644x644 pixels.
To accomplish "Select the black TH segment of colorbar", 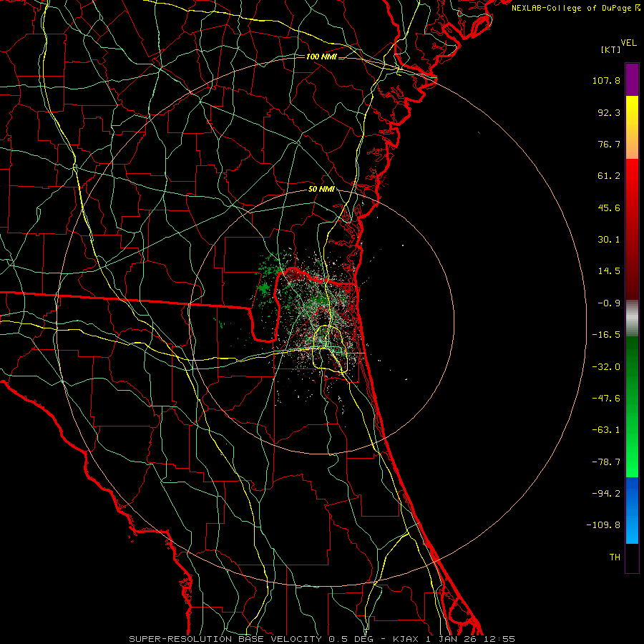I will (x=632, y=557).
